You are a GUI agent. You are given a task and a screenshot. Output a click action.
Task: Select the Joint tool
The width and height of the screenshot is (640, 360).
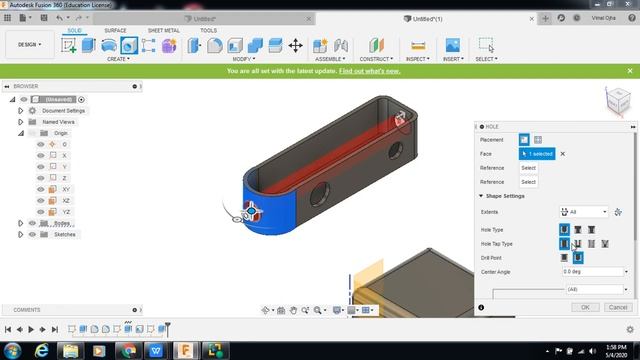pyautogui.click(x=340, y=45)
